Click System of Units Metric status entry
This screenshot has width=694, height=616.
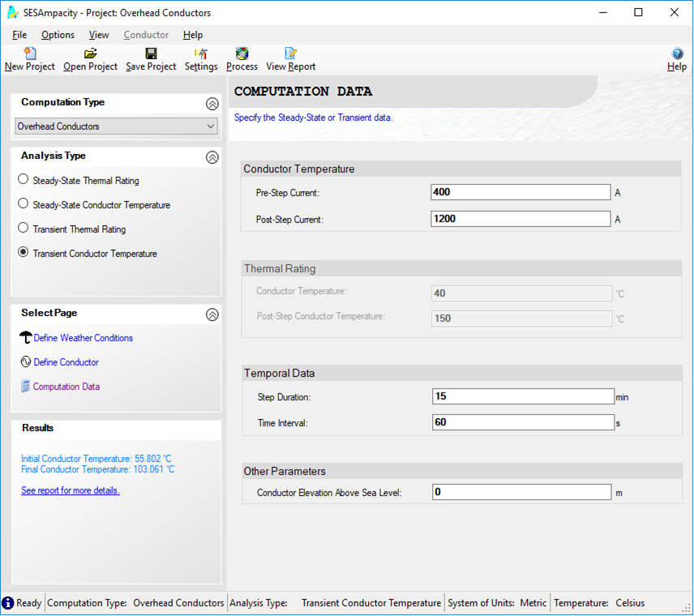[x=497, y=603]
